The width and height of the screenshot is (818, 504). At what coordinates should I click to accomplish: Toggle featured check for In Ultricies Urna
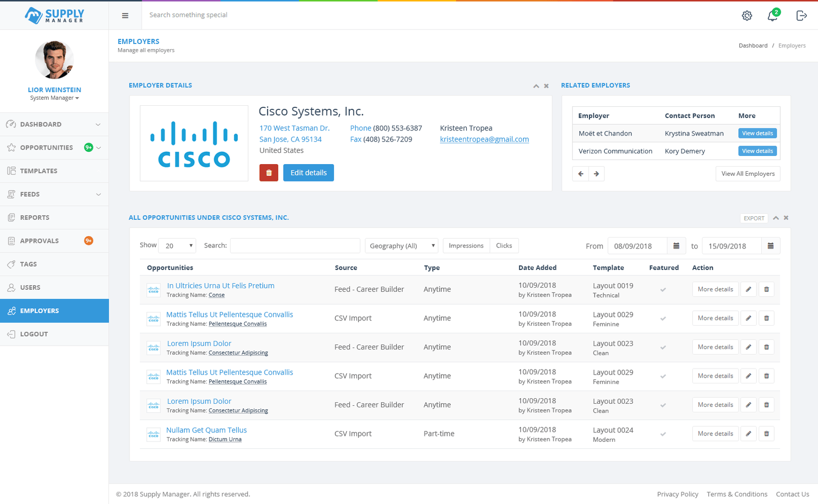tap(663, 289)
